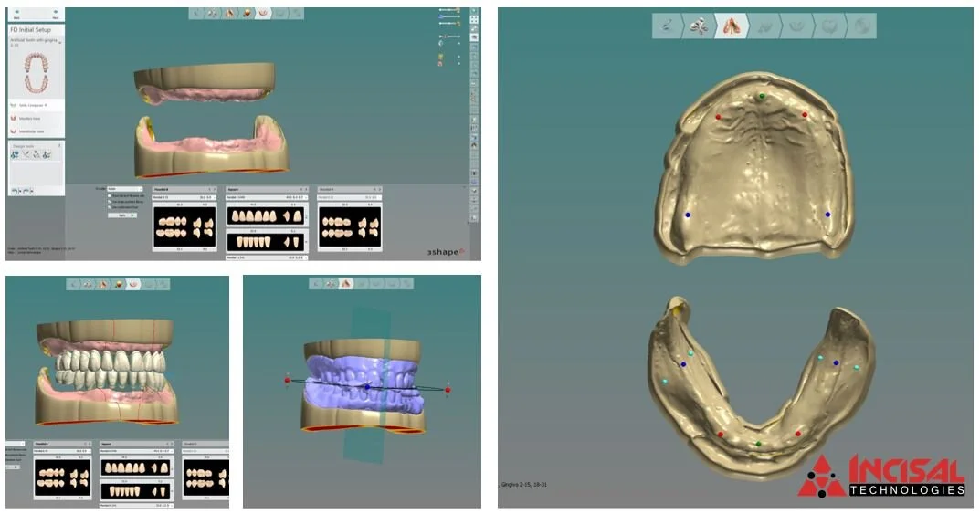
Task: Select the lower anterior teeth thumbnail in FD Initial Setup
Action: 267,242
